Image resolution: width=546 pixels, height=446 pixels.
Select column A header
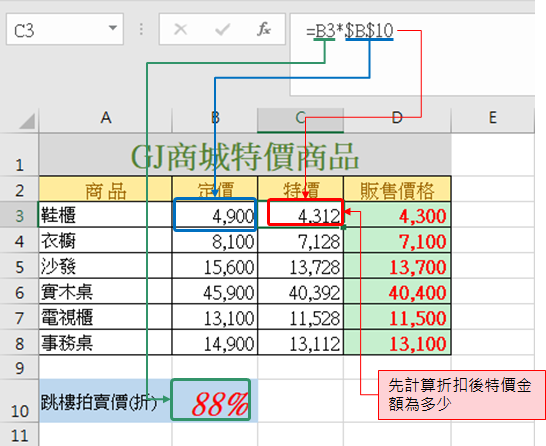(106, 118)
